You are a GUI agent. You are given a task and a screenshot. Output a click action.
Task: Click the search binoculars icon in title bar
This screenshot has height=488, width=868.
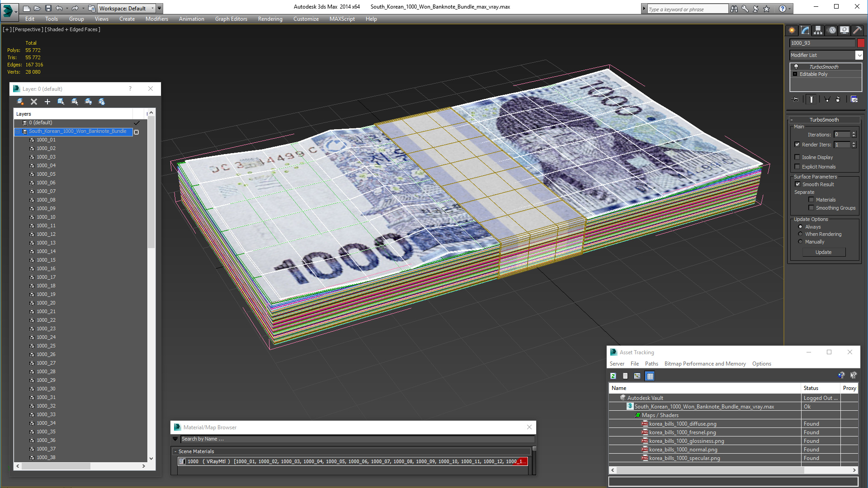(734, 9)
